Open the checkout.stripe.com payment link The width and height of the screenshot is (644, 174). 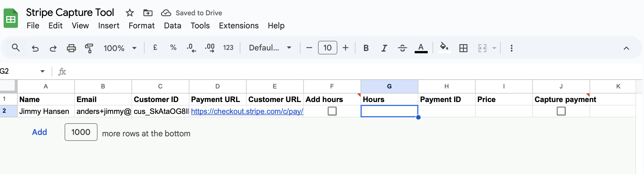click(247, 111)
